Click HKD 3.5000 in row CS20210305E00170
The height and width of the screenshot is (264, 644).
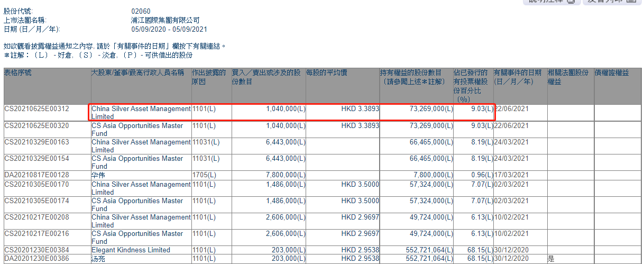pyautogui.click(x=360, y=185)
